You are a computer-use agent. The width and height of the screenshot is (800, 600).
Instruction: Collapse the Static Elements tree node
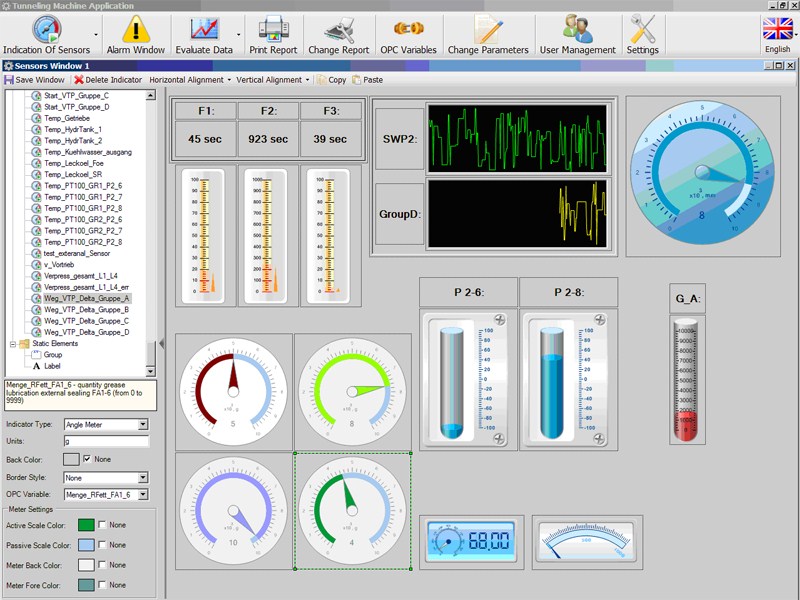13,344
